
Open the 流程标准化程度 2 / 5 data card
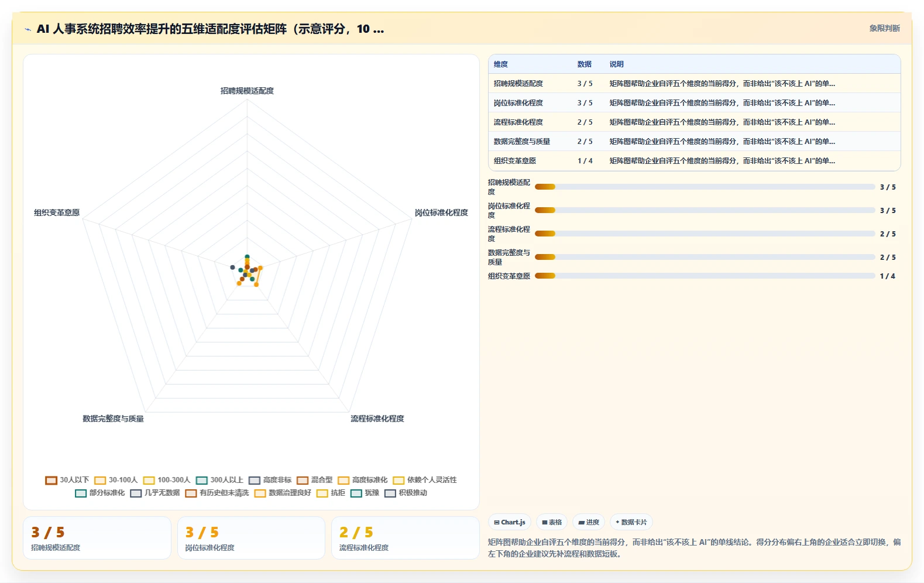[405, 538]
